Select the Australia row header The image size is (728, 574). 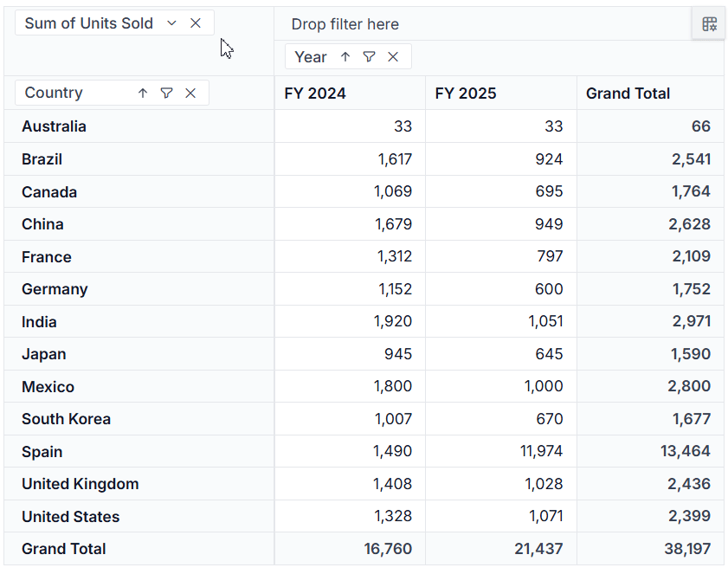coord(139,126)
